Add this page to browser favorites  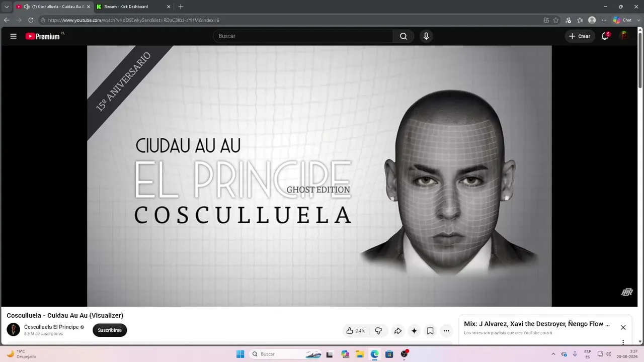556,20
